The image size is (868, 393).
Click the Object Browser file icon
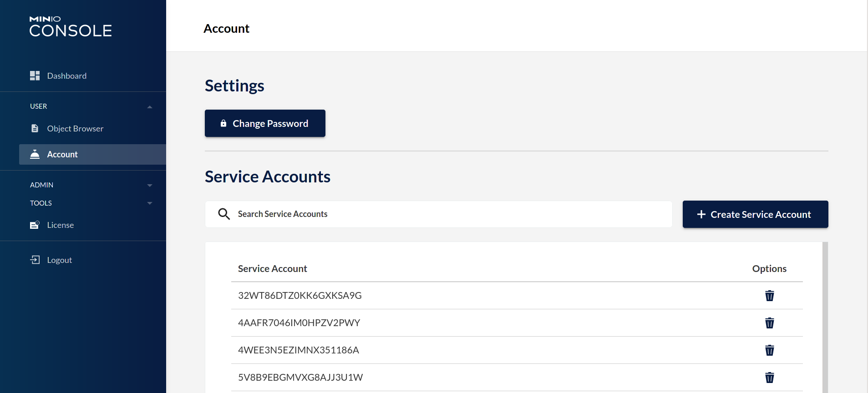click(x=35, y=128)
